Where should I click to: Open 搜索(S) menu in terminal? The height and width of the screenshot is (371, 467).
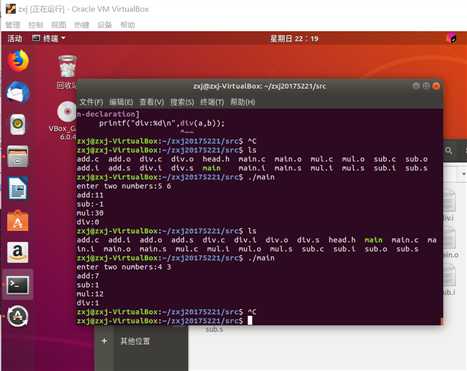tap(182, 102)
